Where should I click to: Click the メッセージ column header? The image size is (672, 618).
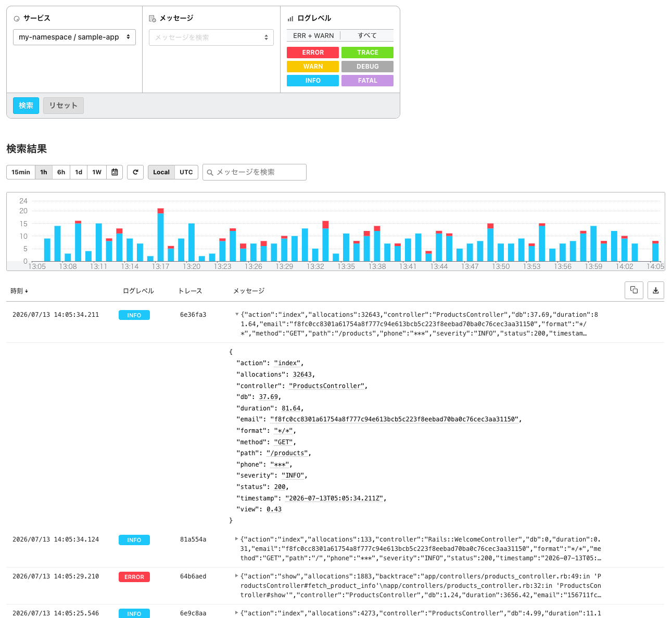coord(249,291)
